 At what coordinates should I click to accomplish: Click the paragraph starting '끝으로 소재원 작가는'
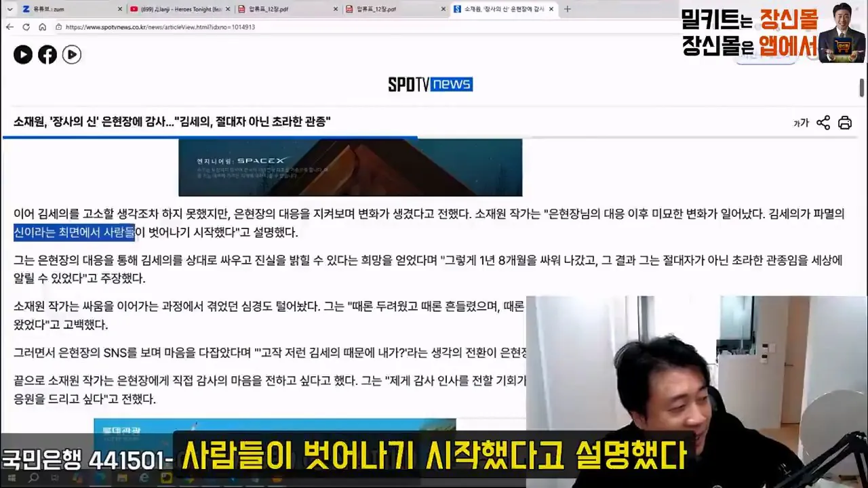[270, 390]
